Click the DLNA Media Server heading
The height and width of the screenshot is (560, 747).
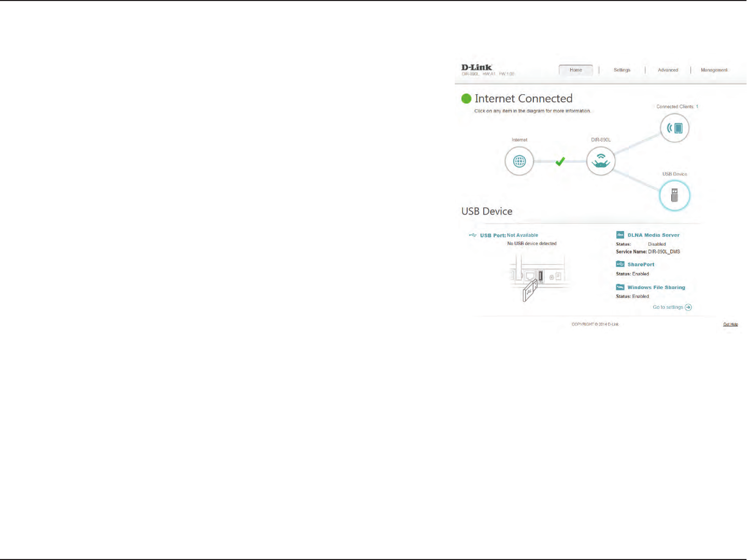tap(653, 235)
